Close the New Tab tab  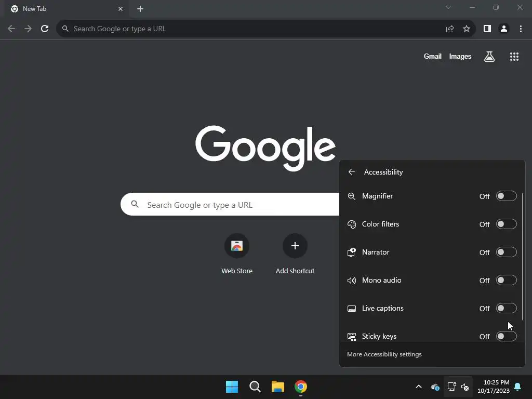pos(121,9)
